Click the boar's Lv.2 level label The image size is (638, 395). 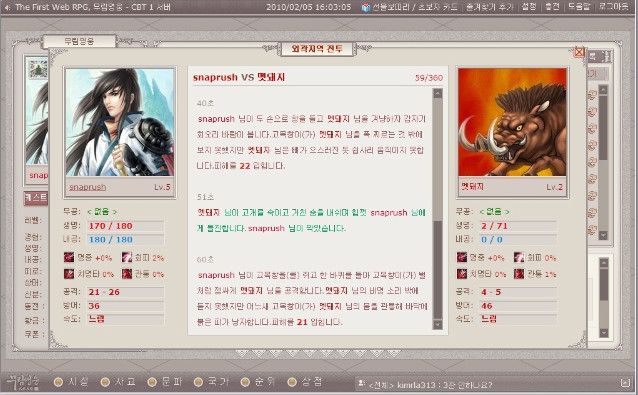coord(554,187)
